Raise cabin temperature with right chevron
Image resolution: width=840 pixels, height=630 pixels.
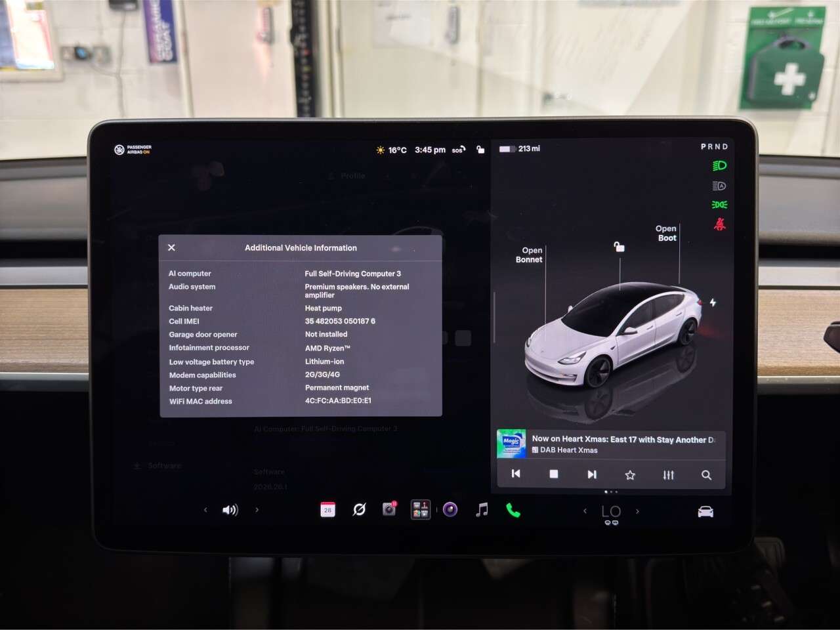click(637, 511)
